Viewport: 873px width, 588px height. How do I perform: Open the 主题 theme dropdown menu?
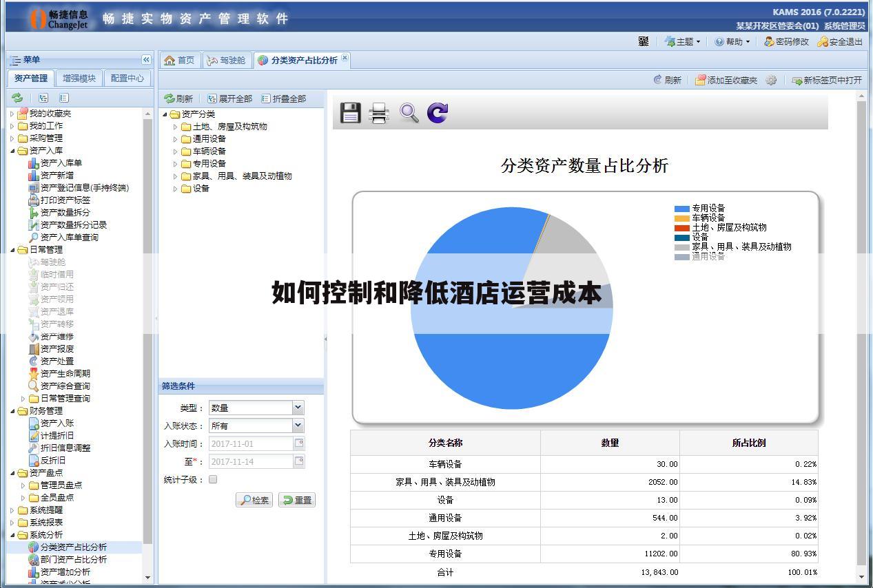click(x=682, y=41)
